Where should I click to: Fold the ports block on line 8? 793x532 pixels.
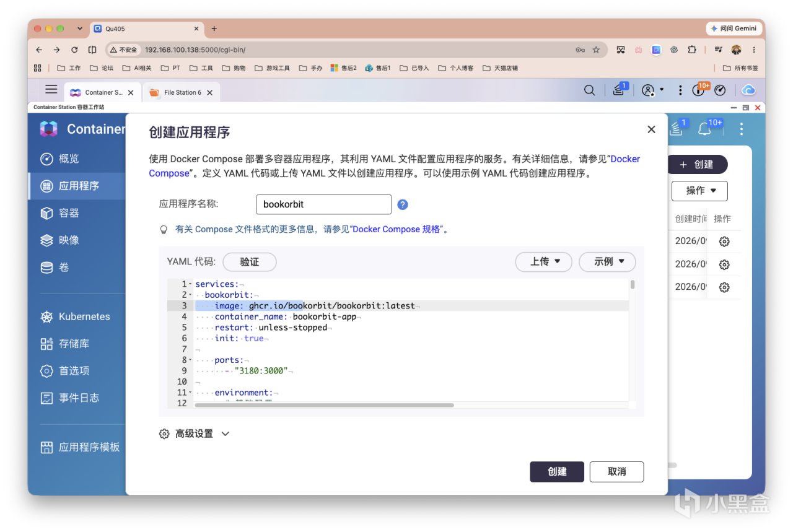tap(190, 360)
